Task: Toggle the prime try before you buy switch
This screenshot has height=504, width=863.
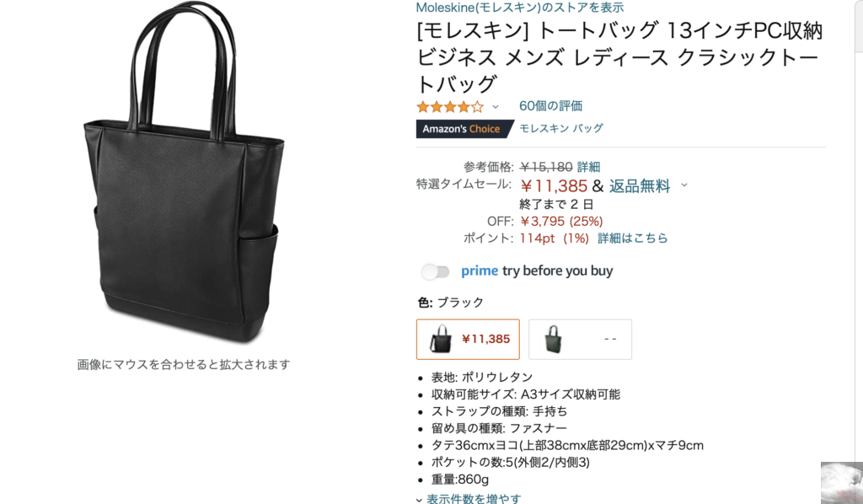Action: [436, 271]
